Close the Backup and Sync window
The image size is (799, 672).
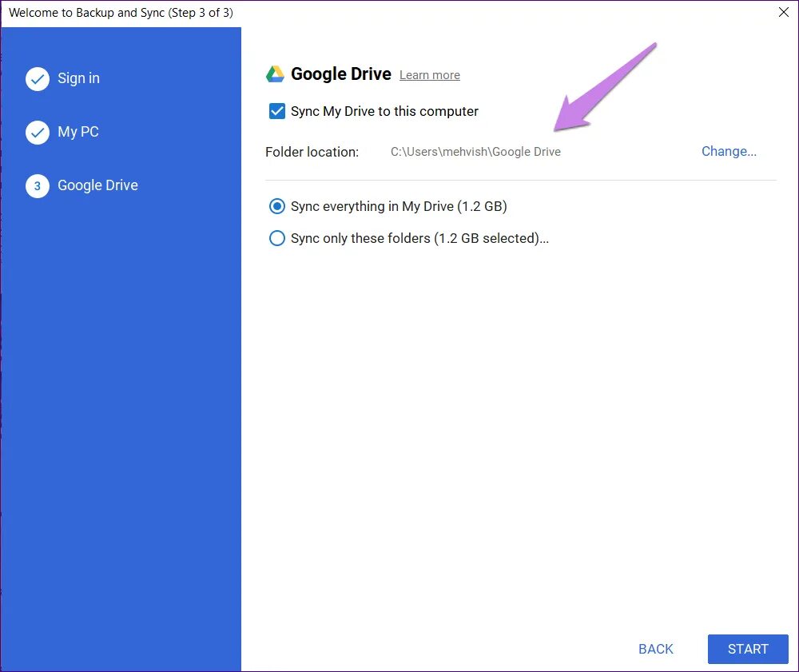coord(784,12)
